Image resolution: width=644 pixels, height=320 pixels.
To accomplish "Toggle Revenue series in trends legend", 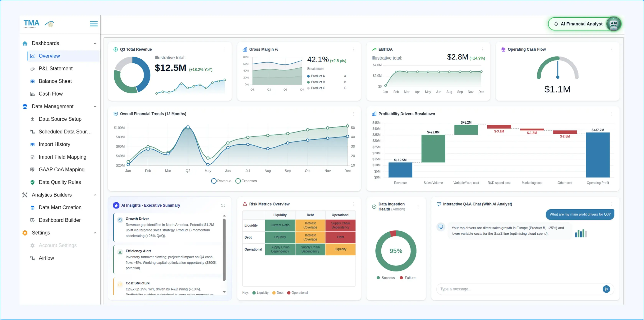I will coord(221,181).
